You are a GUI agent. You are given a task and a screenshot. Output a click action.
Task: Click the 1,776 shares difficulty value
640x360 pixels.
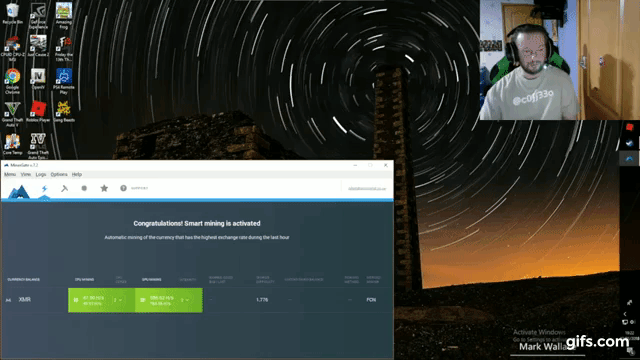coord(262,300)
